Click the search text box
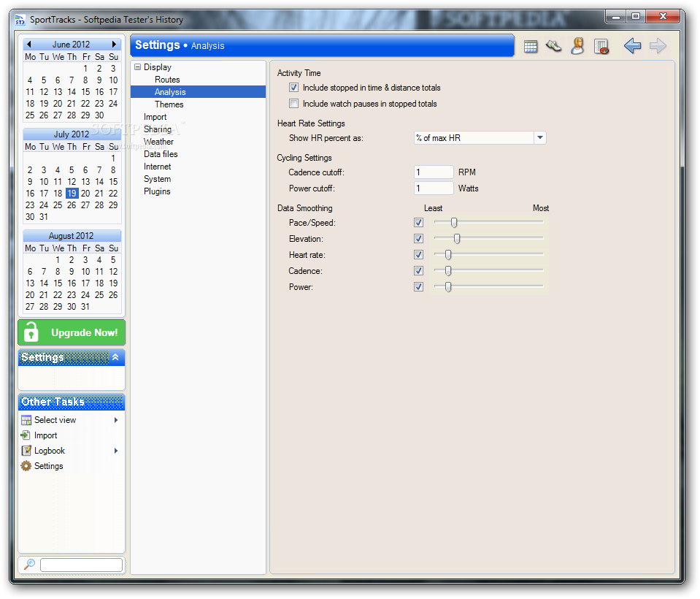Image resolution: width=700 pixels, height=599 pixels. tap(81, 565)
